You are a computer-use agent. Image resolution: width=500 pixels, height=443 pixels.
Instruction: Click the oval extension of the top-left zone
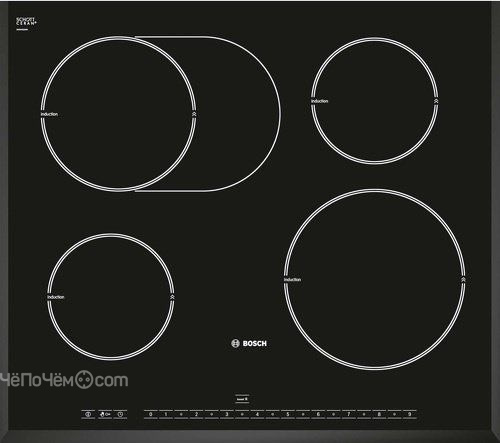coord(238,114)
